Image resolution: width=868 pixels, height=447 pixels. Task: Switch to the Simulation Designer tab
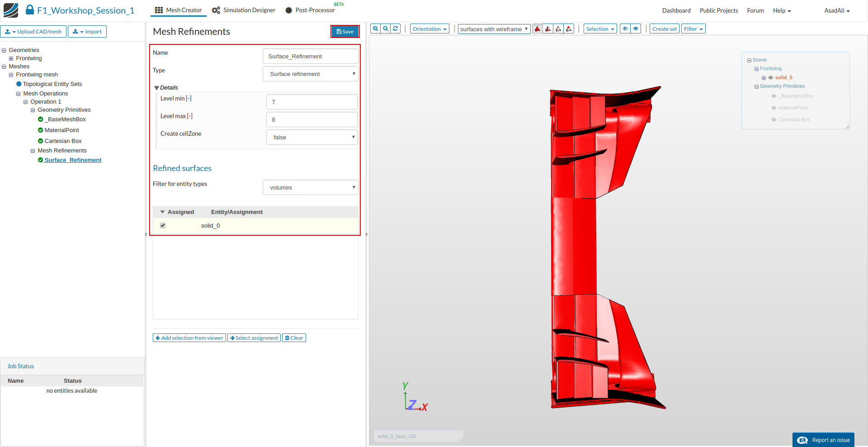pos(244,10)
